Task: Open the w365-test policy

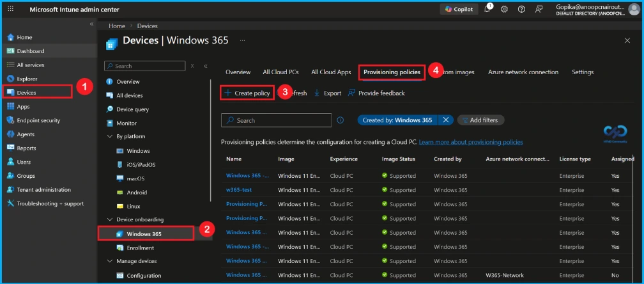Action: [239, 190]
